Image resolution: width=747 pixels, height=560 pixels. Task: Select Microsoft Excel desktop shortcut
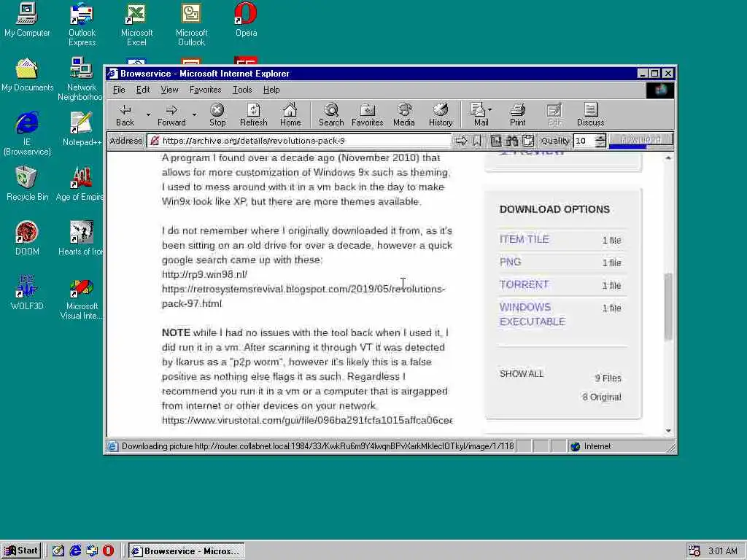[x=136, y=25]
